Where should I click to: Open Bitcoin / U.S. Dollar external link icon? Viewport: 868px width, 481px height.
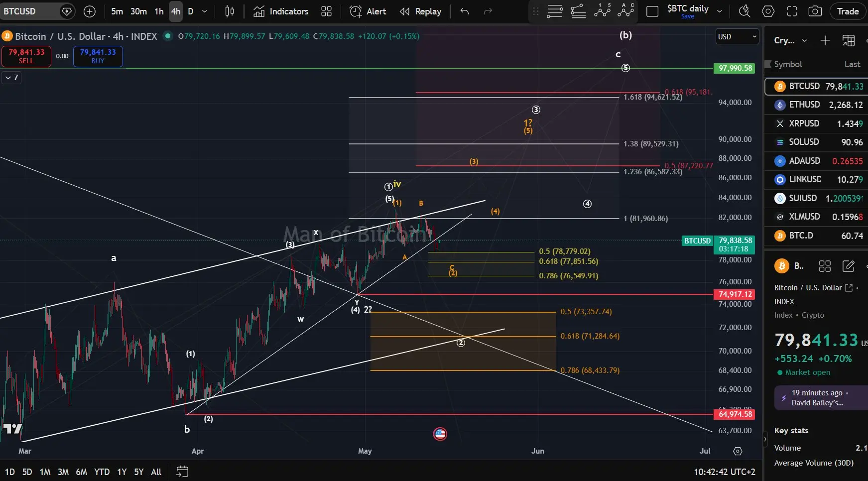[x=849, y=288]
